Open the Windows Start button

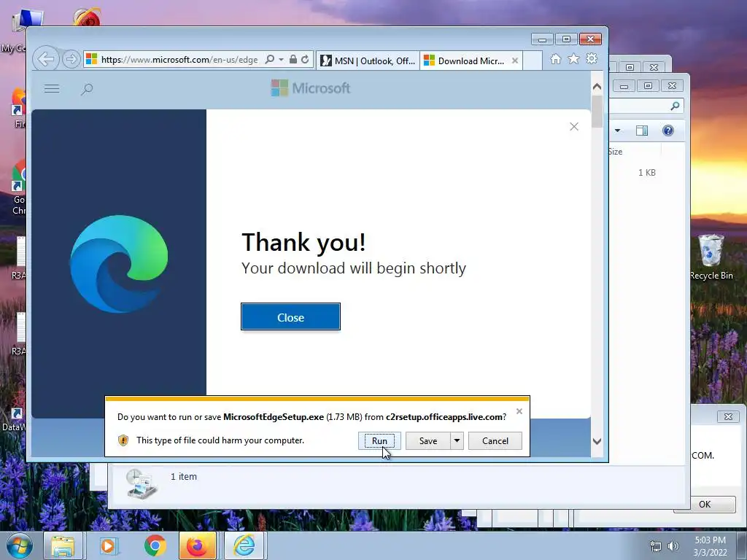pos(20,545)
